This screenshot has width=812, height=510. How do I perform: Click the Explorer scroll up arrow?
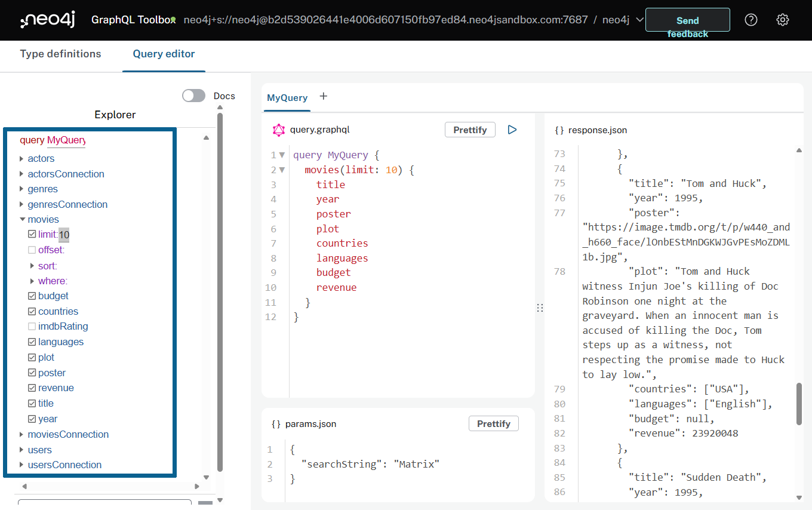click(206, 138)
